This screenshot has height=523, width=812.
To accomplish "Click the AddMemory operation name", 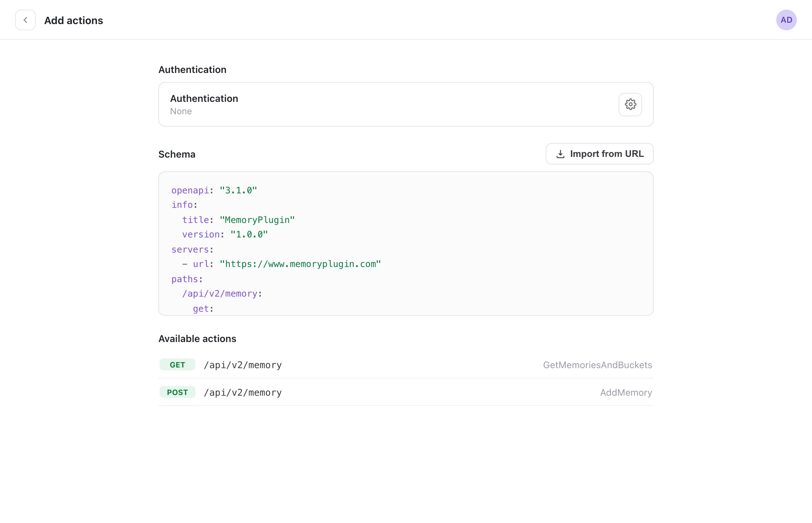I will [x=626, y=392].
